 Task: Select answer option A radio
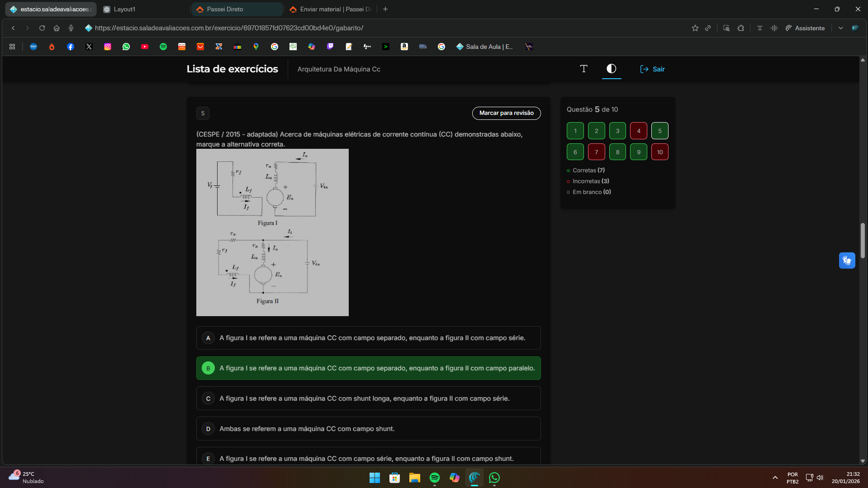point(208,338)
